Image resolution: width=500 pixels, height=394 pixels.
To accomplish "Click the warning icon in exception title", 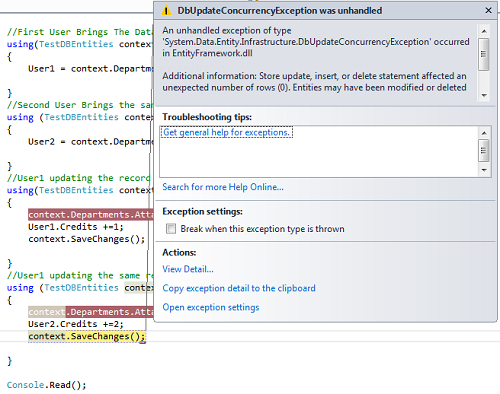I will 166,11.
